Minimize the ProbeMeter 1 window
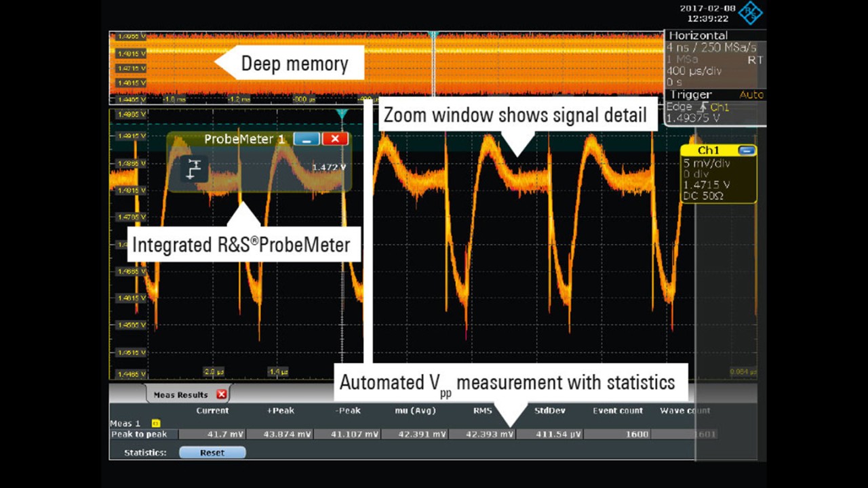The width and height of the screenshot is (868, 488). pyautogui.click(x=307, y=139)
